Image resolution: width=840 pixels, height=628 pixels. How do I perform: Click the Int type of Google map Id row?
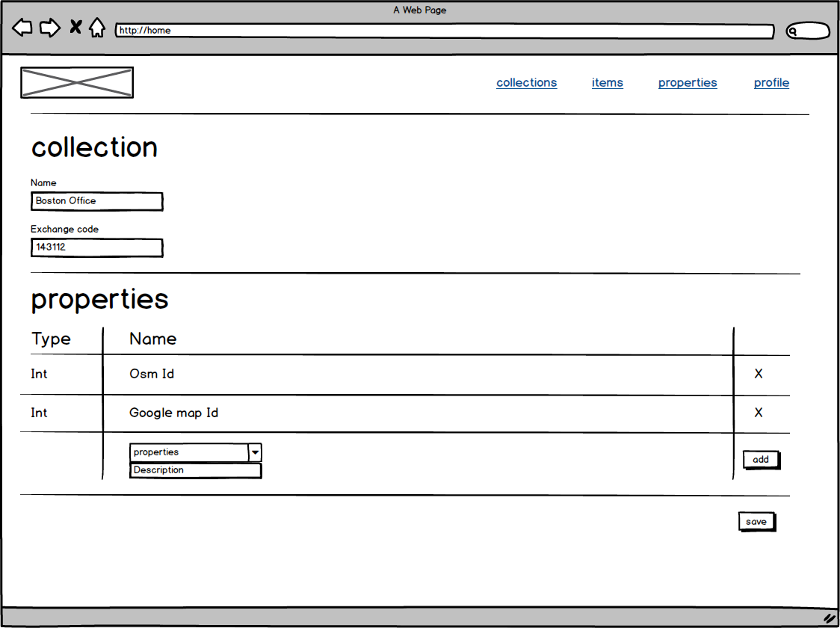pyautogui.click(x=39, y=413)
